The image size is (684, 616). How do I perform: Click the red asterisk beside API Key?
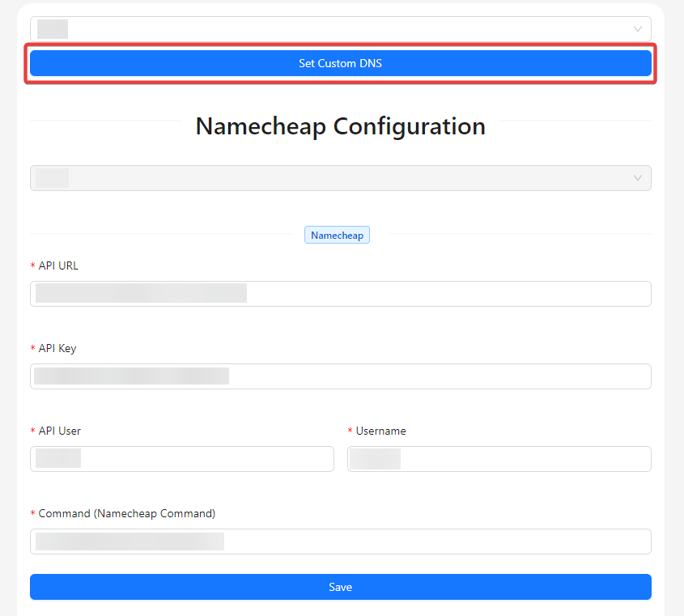32,348
